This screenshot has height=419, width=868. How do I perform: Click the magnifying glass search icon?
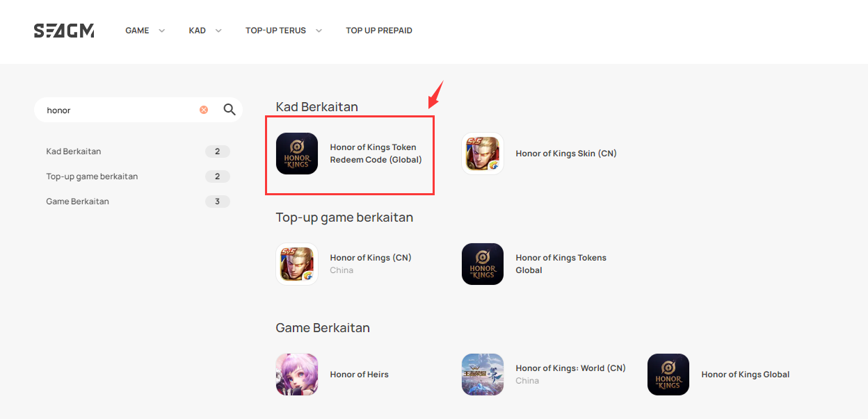pyautogui.click(x=230, y=110)
